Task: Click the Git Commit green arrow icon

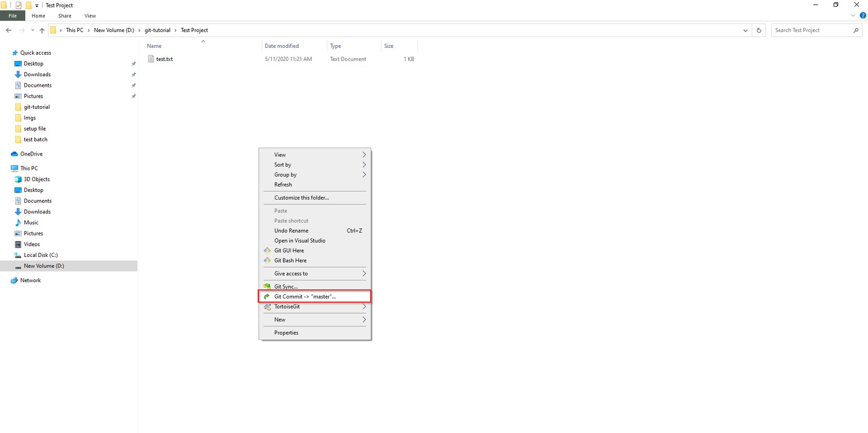Action: (267, 296)
